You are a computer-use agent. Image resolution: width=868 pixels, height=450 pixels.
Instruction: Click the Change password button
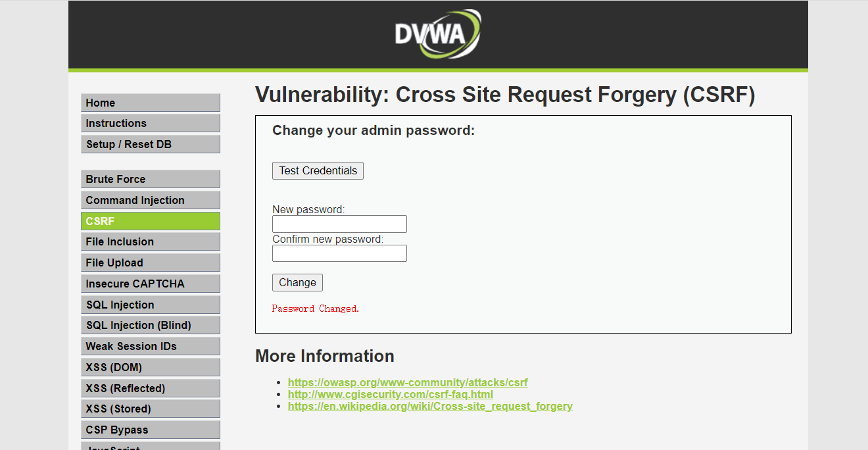(297, 282)
